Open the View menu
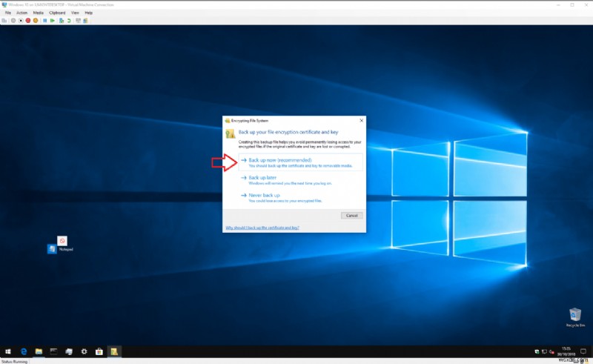 (x=75, y=13)
